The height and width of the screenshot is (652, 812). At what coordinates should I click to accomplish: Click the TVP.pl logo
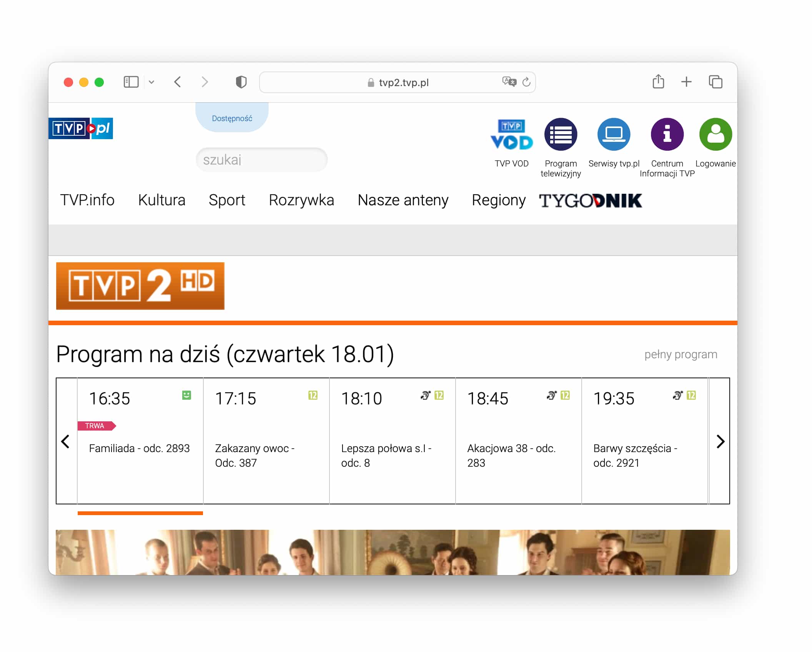80,129
